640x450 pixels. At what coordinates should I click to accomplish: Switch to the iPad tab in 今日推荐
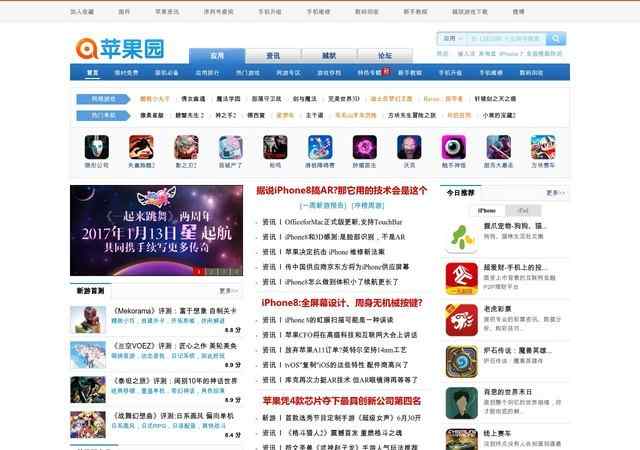point(522,211)
